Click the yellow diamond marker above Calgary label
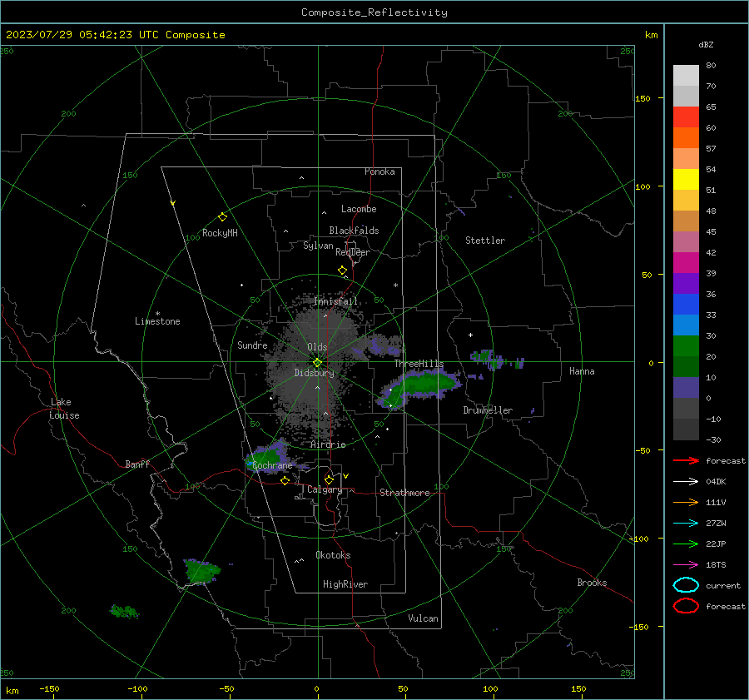The height and width of the screenshot is (700, 749). pos(329,479)
